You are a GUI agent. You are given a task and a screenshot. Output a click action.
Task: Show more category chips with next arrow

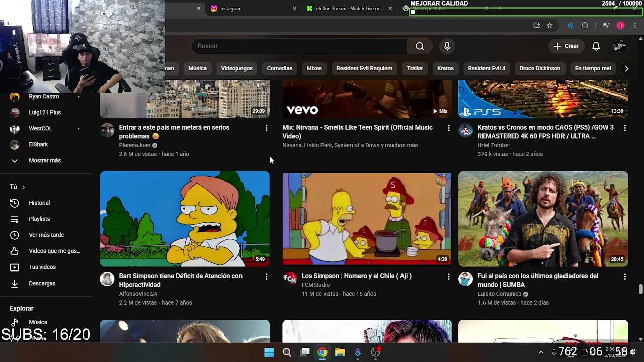[x=626, y=68]
